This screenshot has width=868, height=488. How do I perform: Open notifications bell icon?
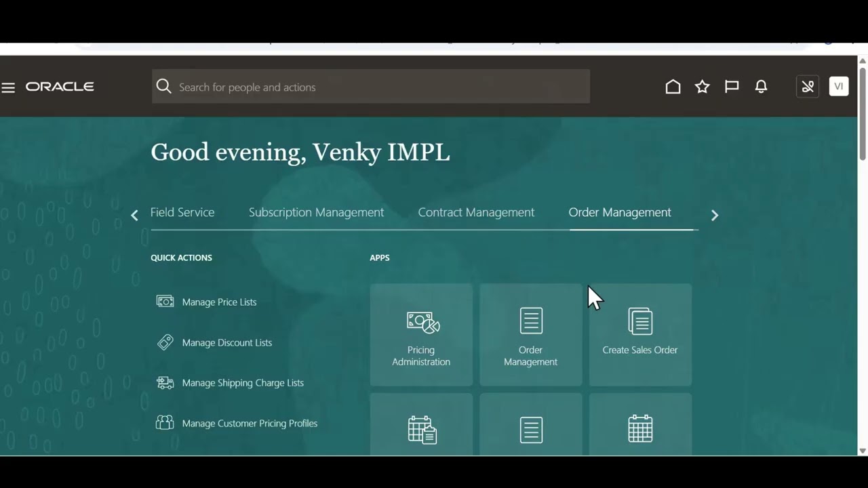[x=761, y=87]
